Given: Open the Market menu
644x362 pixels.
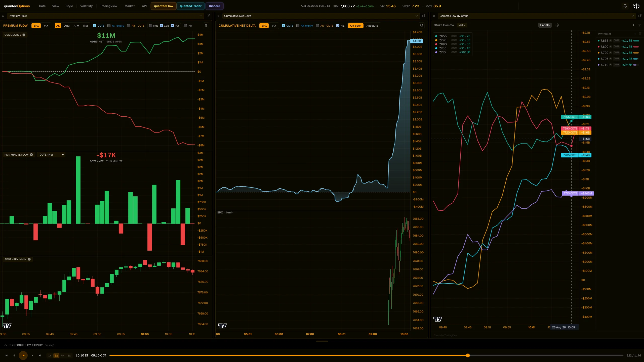Looking at the screenshot, I should (x=130, y=6).
